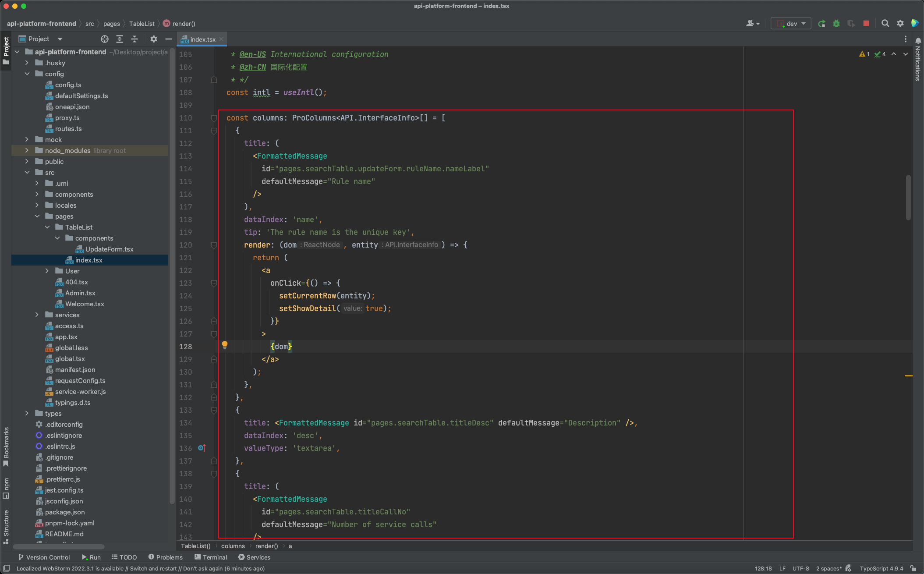Open the Problems tool tab
This screenshot has width=924, height=574.
(x=165, y=557)
